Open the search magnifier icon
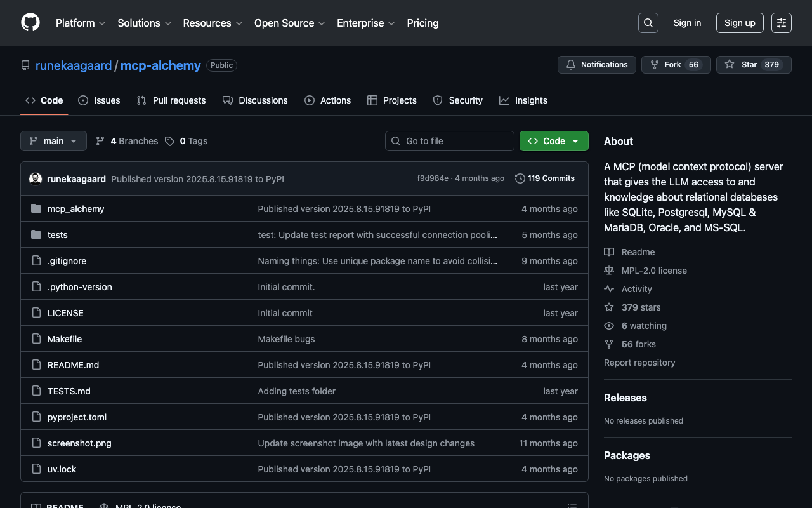The height and width of the screenshot is (508, 812). point(648,23)
